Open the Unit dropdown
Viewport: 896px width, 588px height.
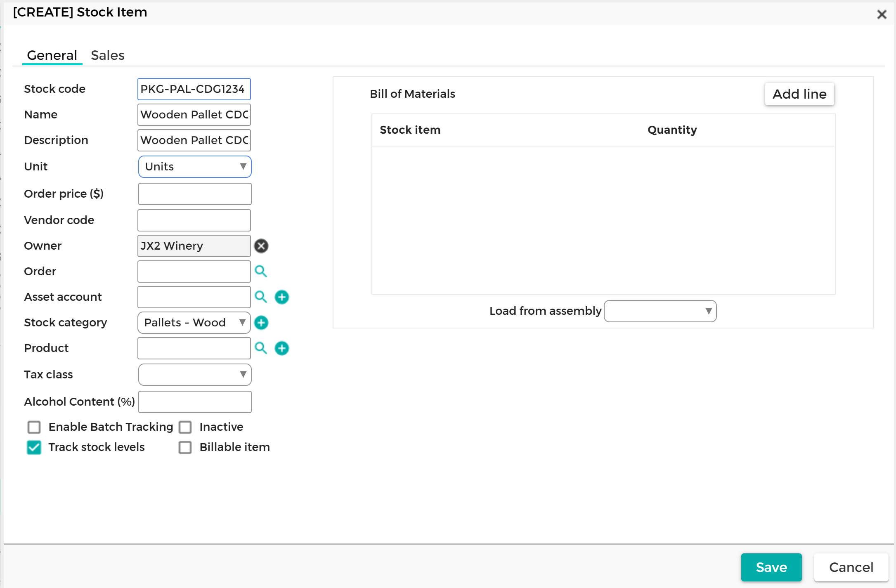click(195, 167)
